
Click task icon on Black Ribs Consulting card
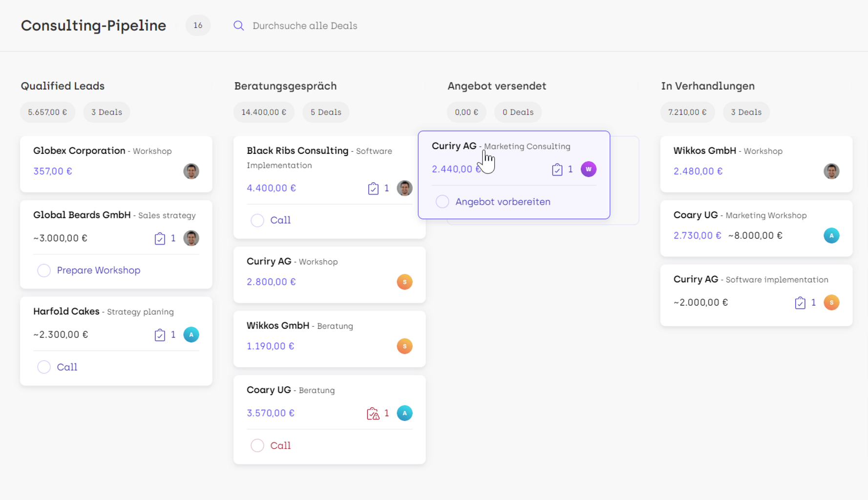tap(373, 188)
